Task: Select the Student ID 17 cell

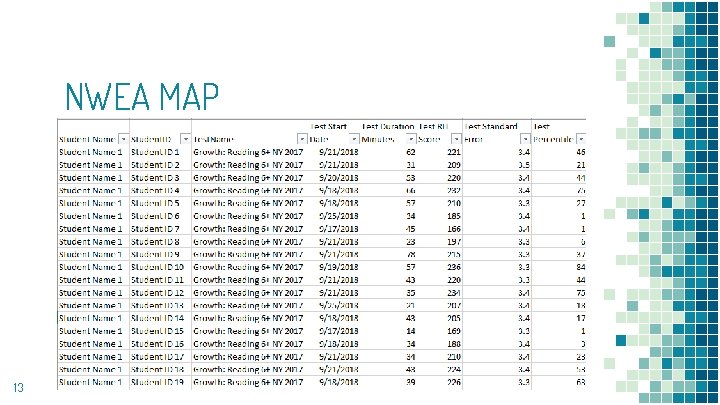Action: 158,357
